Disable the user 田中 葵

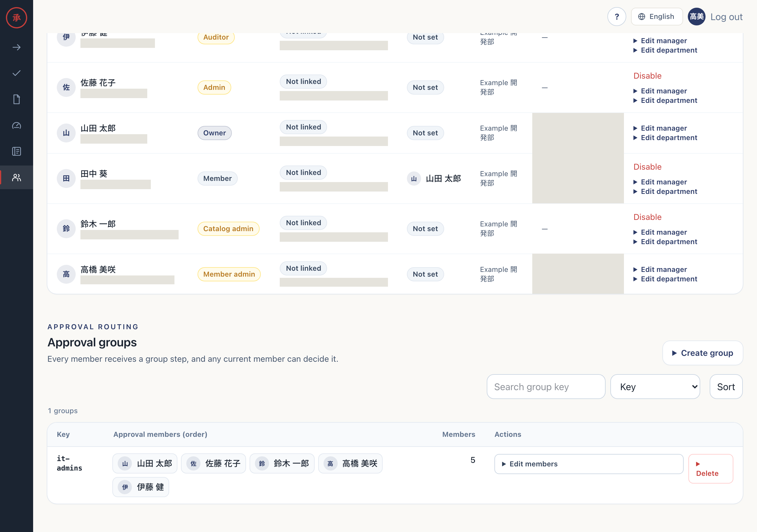[x=647, y=167]
